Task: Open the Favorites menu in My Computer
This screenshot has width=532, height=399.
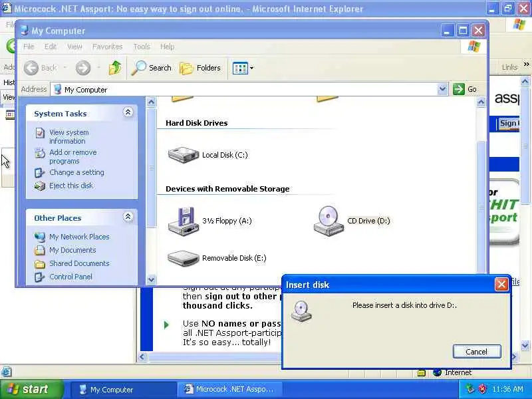Action: (107, 47)
